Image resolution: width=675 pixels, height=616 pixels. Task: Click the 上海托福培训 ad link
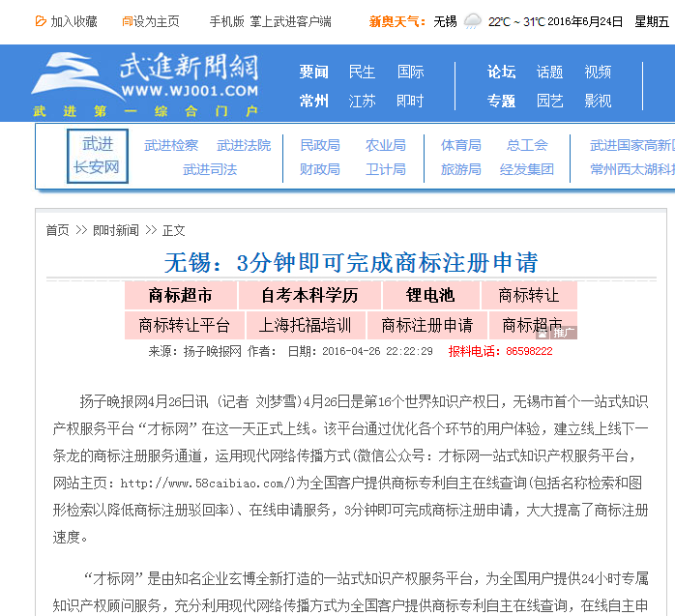tap(305, 325)
